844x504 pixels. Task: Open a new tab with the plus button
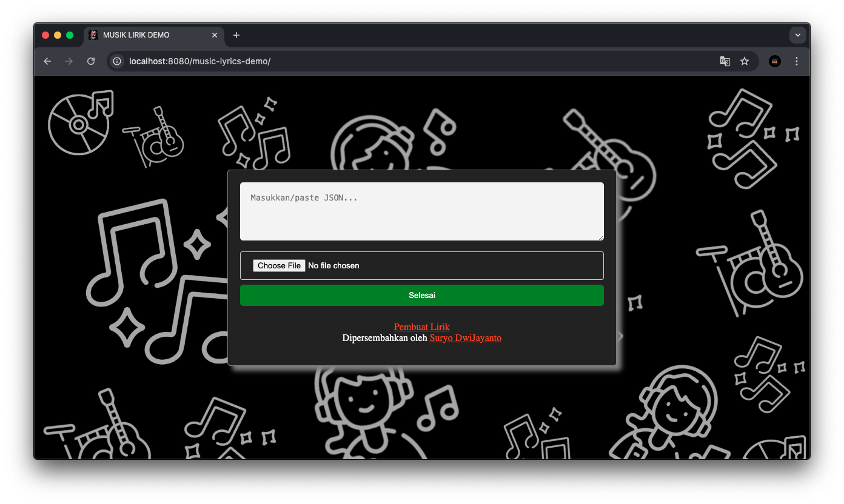pos(236,36)
